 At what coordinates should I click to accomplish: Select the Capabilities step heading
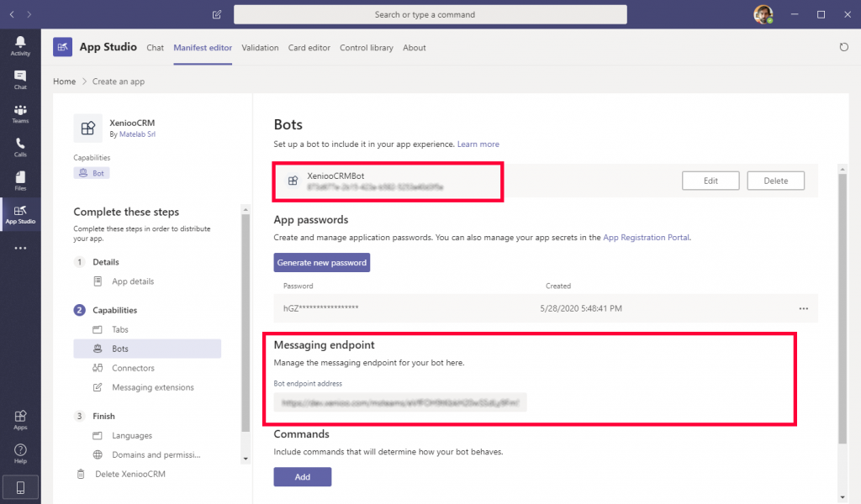coord(114,311)
